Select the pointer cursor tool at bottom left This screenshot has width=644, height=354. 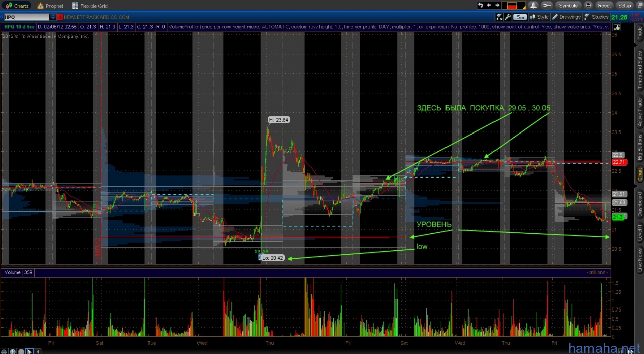30,351
